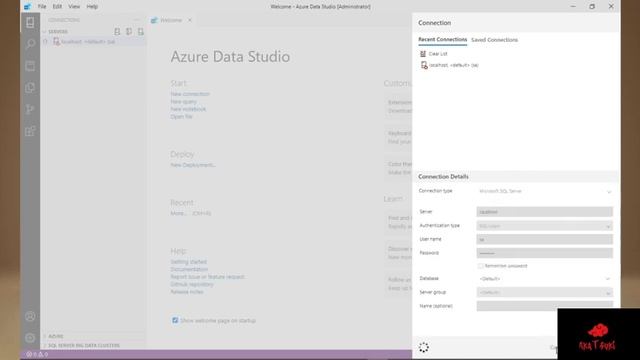Image resolution: width=640 pixels, height=360 pixels.
Task: Click the errors and warnings status bar indicator
Action: [37, 354]
